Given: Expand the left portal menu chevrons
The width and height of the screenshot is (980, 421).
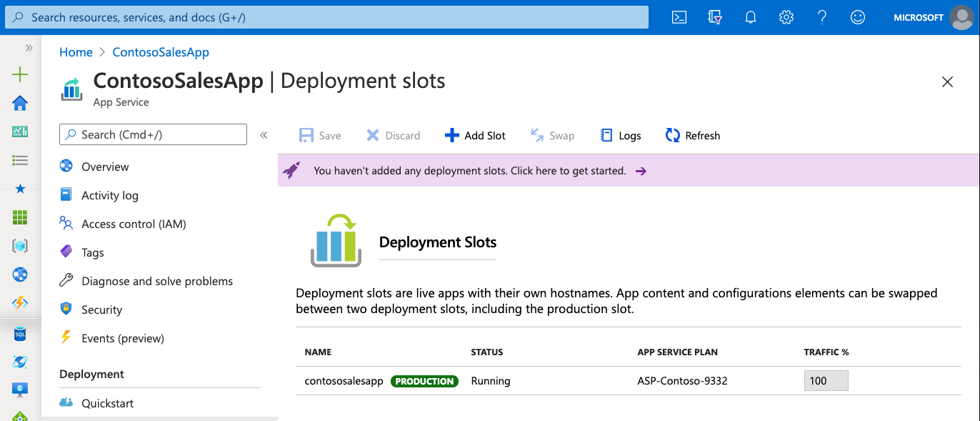Looking at the screenshot, I should (x=29, y=47).
